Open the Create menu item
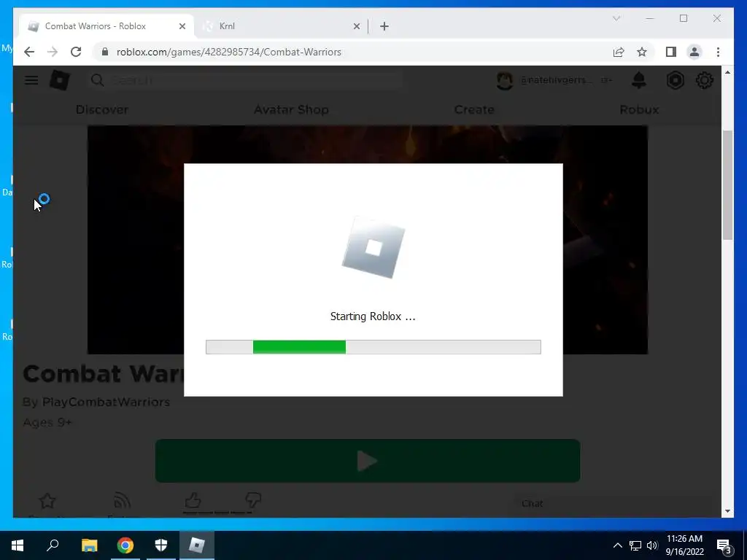Screen dimensions: 747x560 (x=474, y=109)
